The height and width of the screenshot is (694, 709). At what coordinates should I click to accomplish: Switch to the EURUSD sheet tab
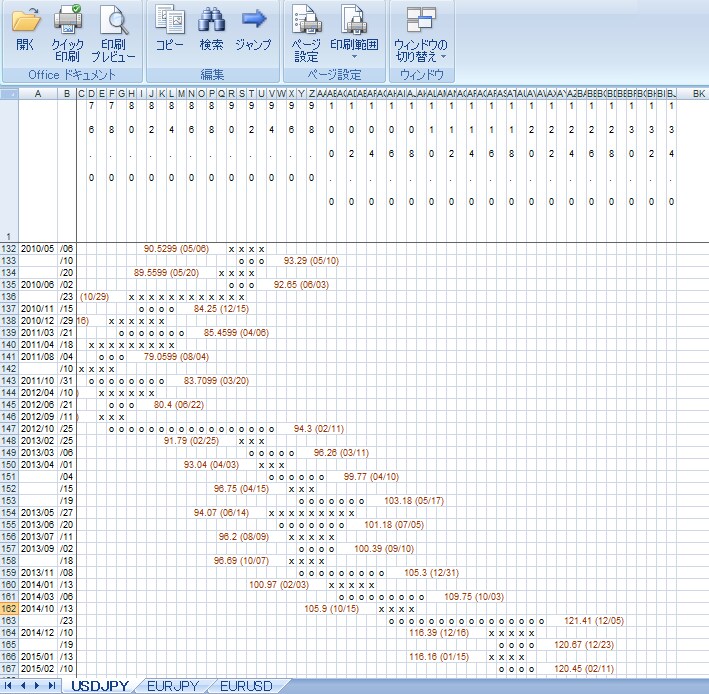click(246, 686)
